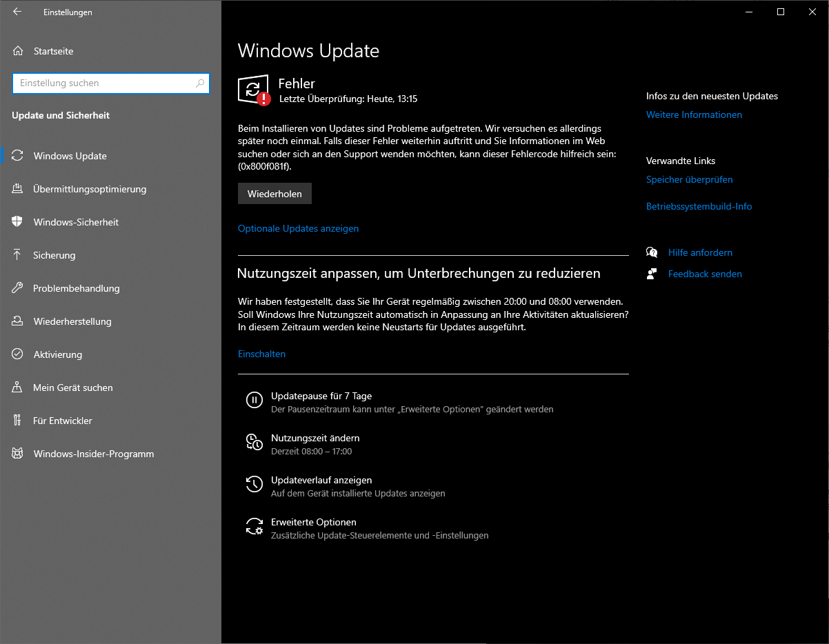
Task: Click the Windows-Sicherheit shield icon
Action: coord(18,222)
